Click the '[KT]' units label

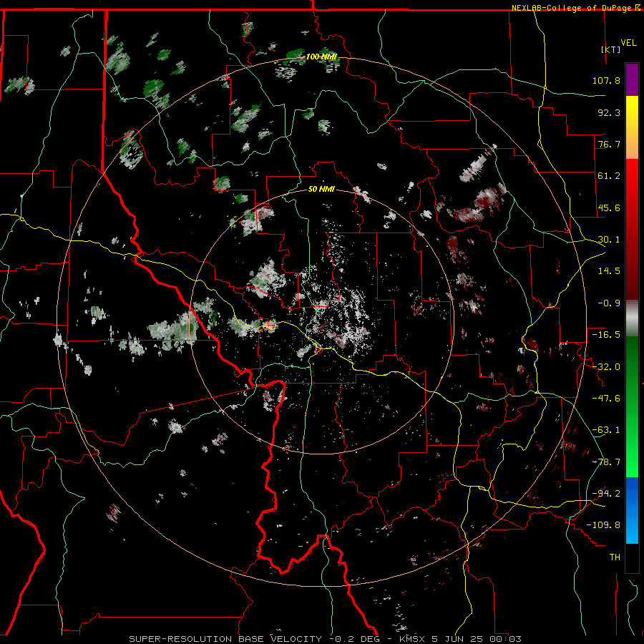click(610, 49)
